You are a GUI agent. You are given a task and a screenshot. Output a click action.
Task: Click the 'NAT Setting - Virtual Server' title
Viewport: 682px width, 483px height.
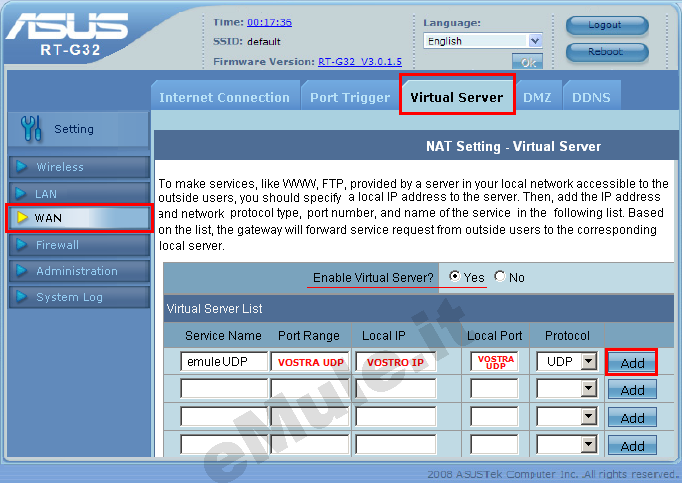[513, 146]
